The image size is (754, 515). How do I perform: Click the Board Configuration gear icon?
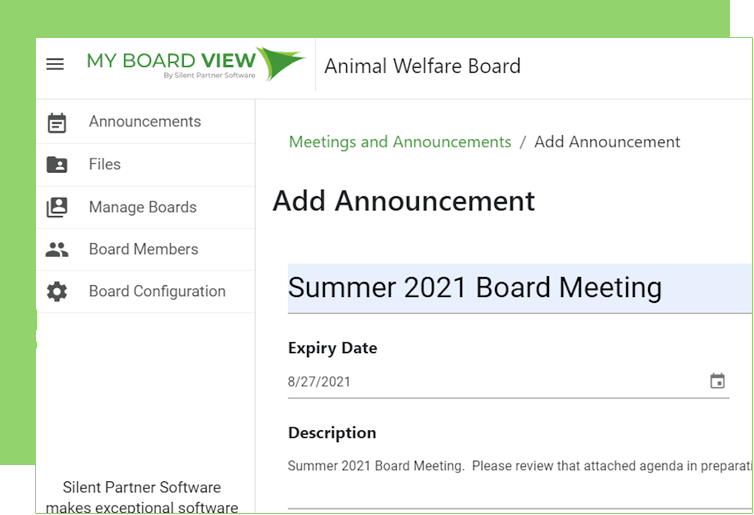click(57, 292)
